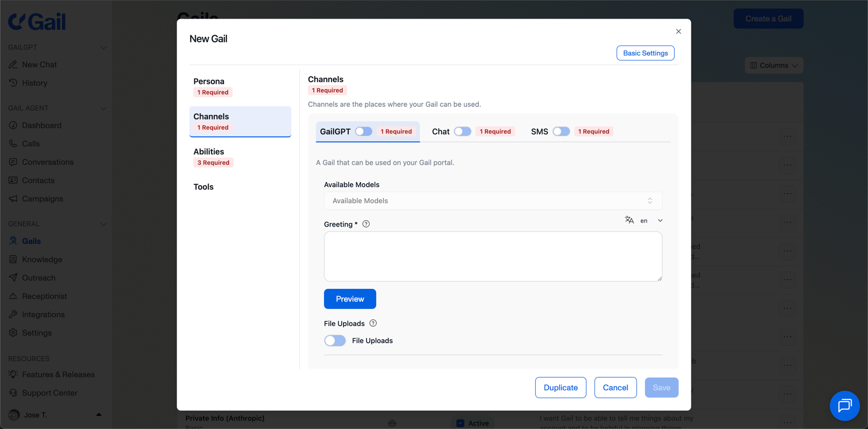Click the Preview button

[x=350, y=299]
